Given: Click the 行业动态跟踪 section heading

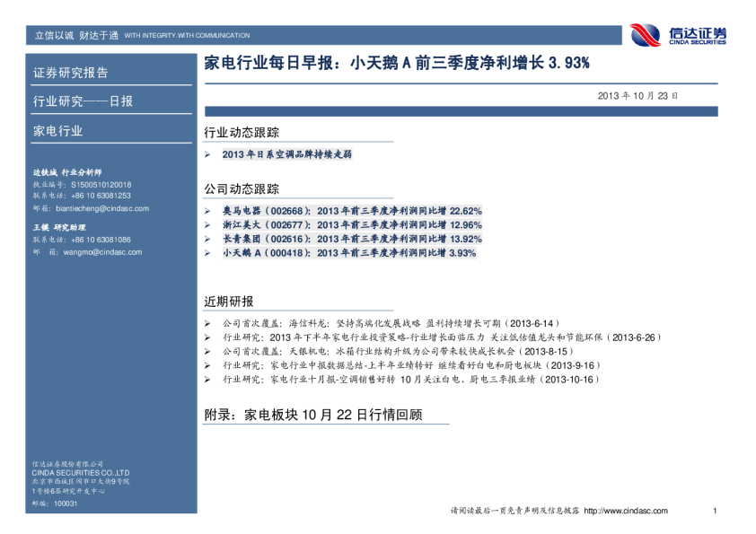Looking at the screenshot, I should click(x=235, y=133).
